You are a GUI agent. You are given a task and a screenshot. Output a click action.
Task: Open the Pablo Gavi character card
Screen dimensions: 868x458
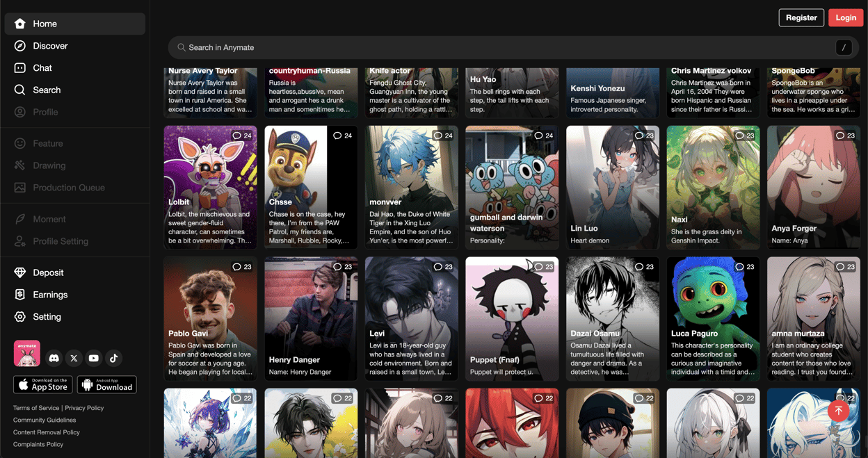(x=210, y=318)
